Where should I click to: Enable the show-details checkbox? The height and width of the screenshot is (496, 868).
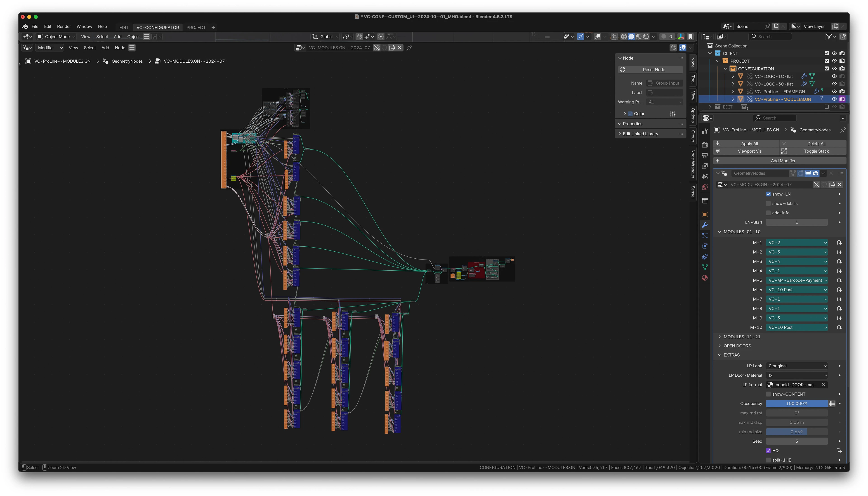[768, 203]
